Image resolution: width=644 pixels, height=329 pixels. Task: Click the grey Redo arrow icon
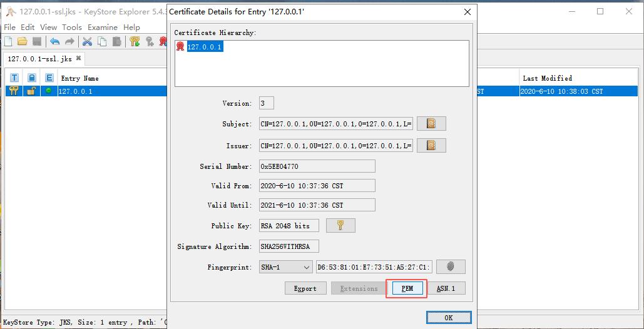point(70,41)
